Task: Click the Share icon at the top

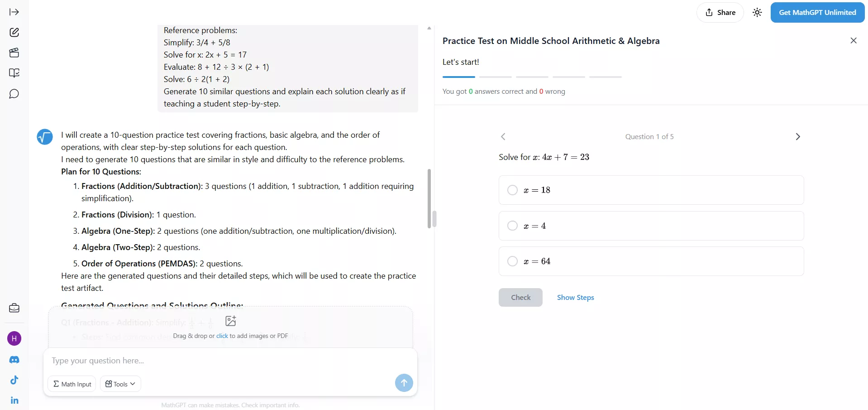Action: click(x=720, y=12)
